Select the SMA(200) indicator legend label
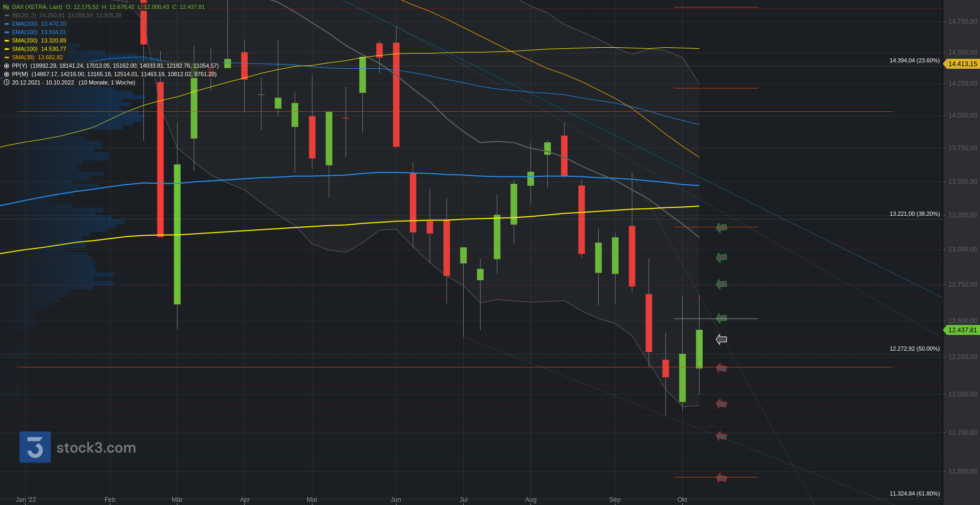Image resolution: width=980 pixels, height=505 pixels. point(25,40)
